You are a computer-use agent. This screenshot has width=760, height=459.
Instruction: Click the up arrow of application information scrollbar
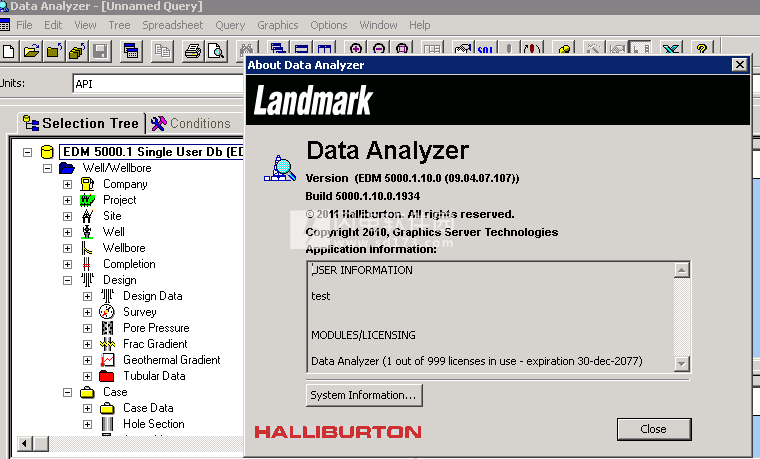pyautogui.click(x=681, y=270)
